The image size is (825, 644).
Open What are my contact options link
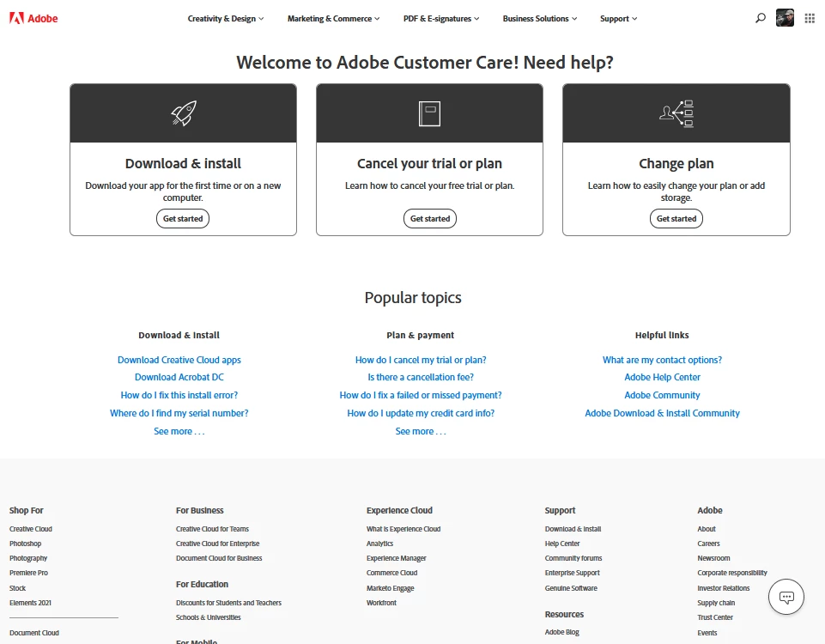(x=662, y=360)
